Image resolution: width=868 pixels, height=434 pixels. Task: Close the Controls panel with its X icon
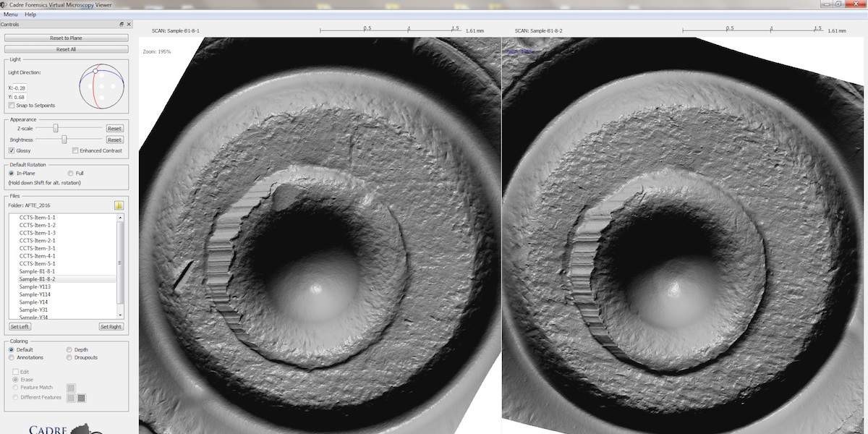pyautogui.click(x=129, y=25)
